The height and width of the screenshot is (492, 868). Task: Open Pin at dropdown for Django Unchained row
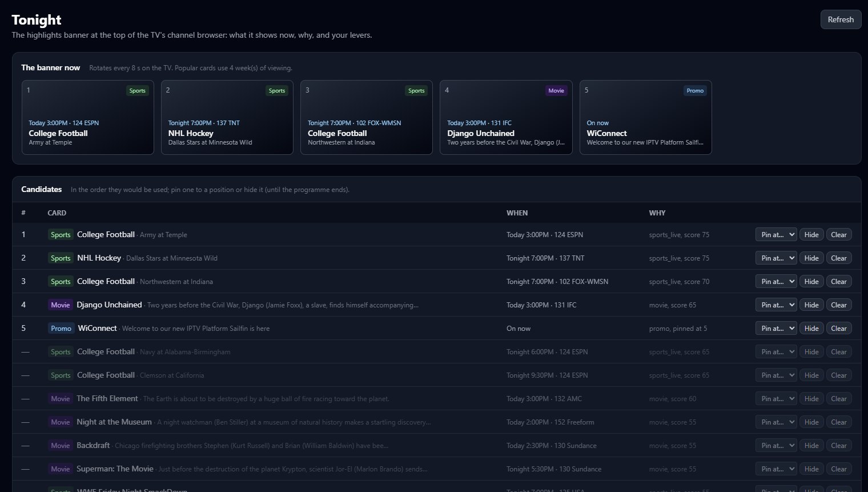coord(776,305)
